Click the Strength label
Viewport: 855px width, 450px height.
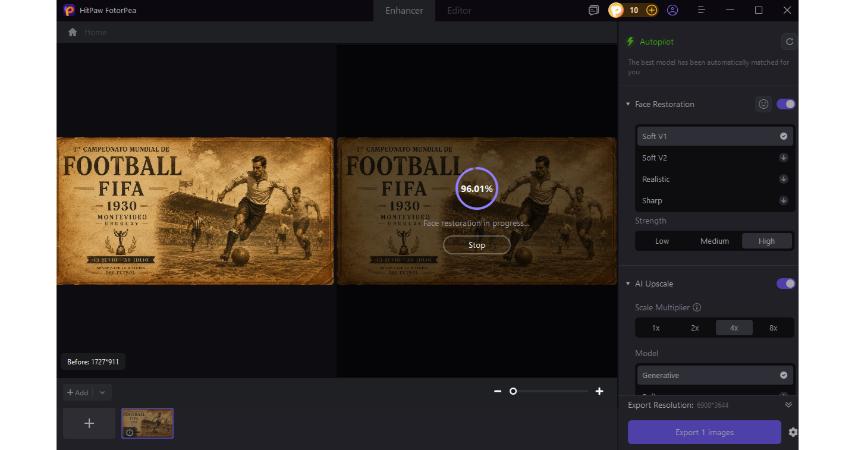tap(651, 221)
